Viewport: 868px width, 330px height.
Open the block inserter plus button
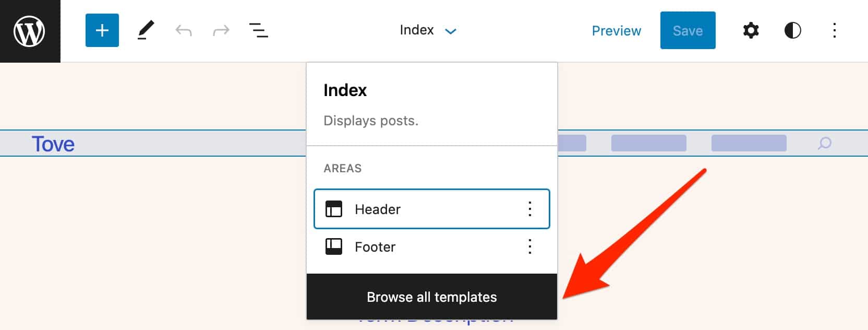[x=102, y=30]
